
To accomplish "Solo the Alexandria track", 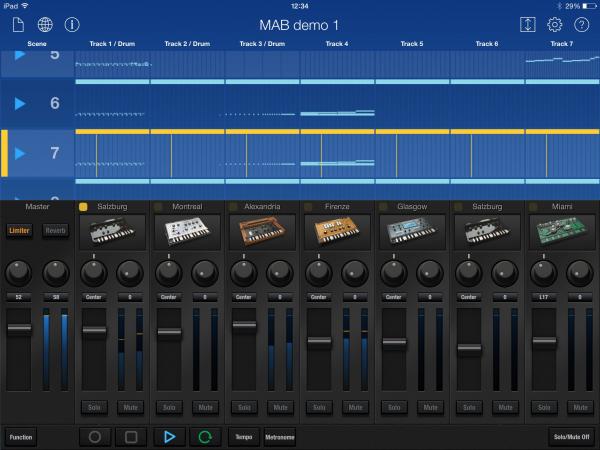I will pos(244,408).
